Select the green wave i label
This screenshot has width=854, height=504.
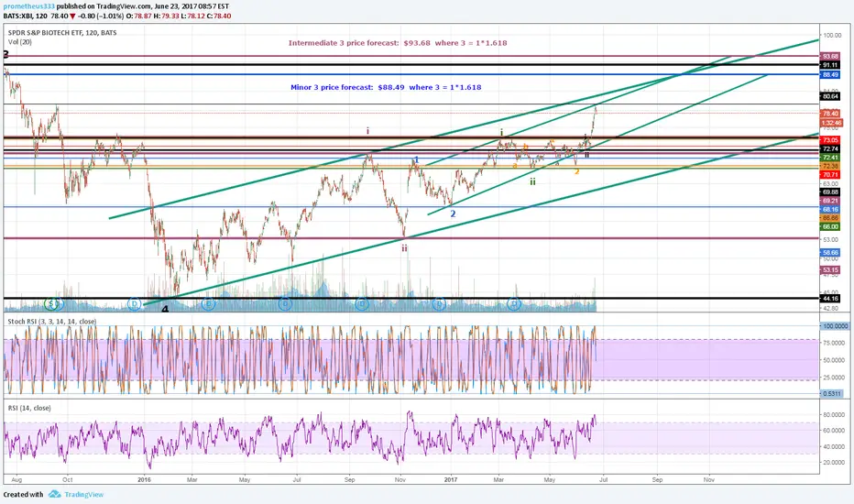pyautogui.click(x=501, y=132)
